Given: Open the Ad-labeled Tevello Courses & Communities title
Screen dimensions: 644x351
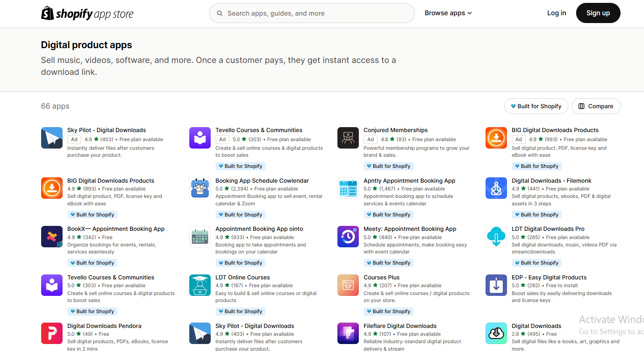Looking at the screenshot, I should 259,130.
